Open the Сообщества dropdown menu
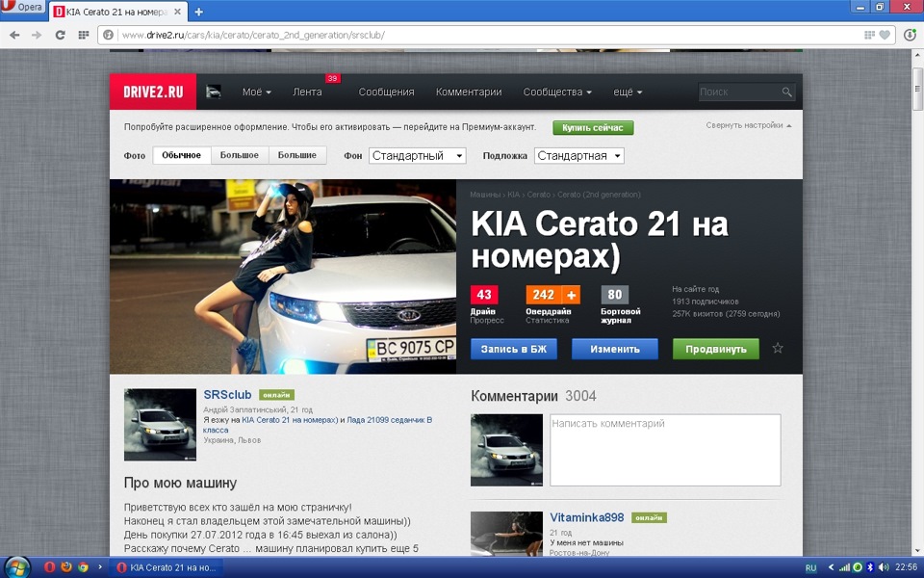This screenshot has height=578, width=924. pos(557,92)
